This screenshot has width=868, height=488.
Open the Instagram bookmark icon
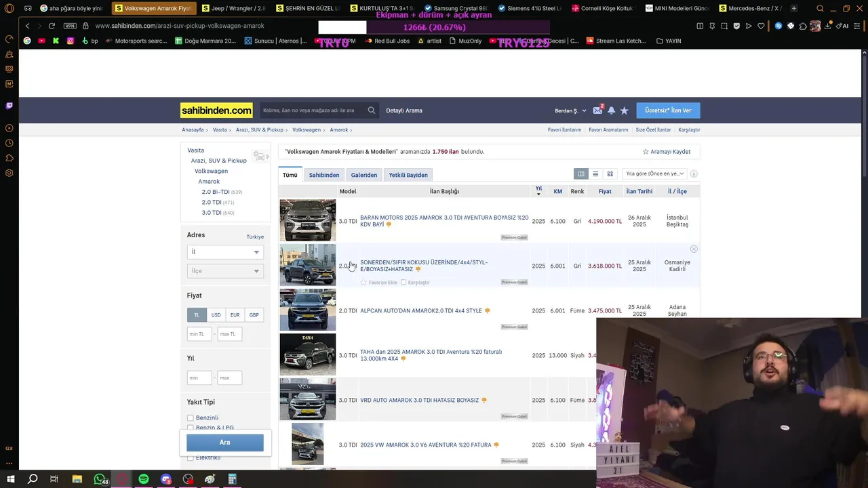point(70,41)
